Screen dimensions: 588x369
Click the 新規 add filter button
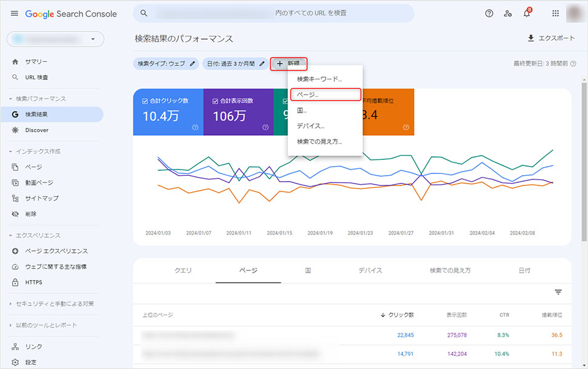click(x=289, y=64)
